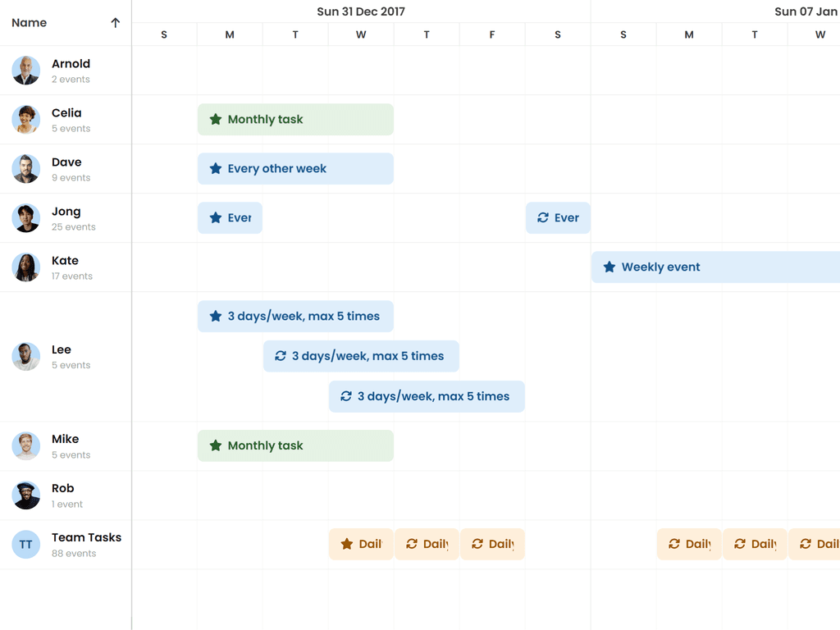Click the recurrence icon on Jong's second Ever event
Screen dimensions: 840x630
(542, 217)
